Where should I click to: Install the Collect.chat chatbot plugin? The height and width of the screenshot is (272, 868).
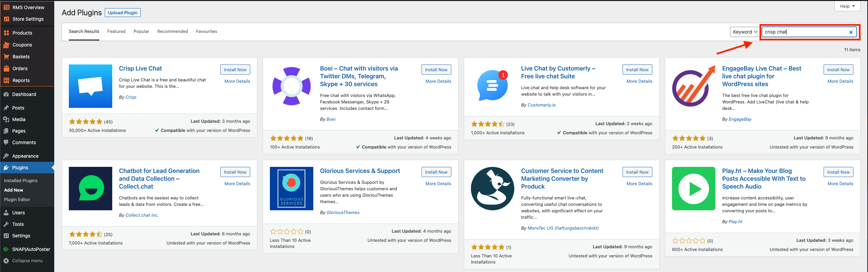(x=235, y=172)
